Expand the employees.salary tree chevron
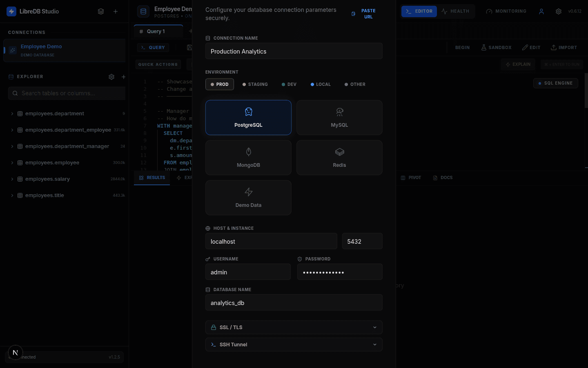588x368 pixels. point(12,179)
